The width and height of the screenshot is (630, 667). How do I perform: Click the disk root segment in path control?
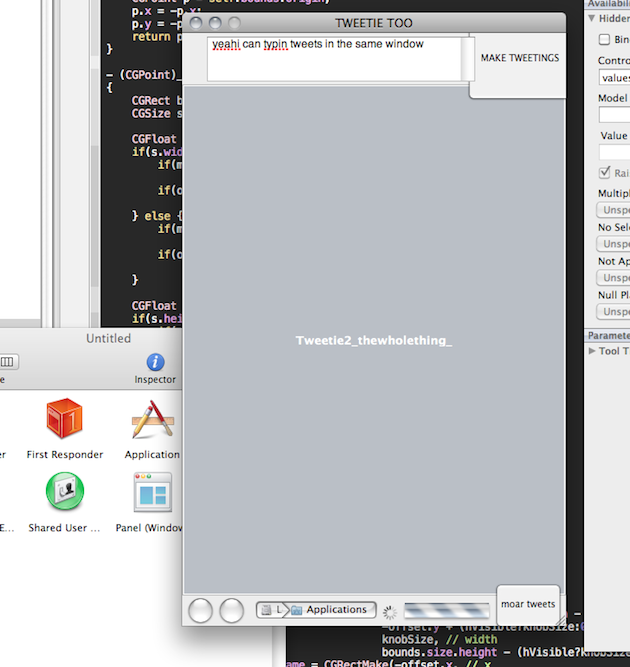(271, 610)
